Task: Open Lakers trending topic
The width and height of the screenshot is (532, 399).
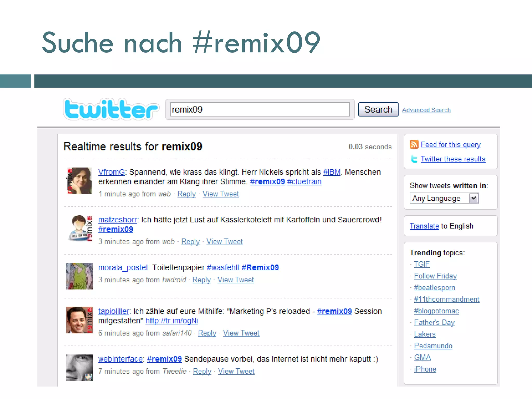Action: tap(425, 334)
